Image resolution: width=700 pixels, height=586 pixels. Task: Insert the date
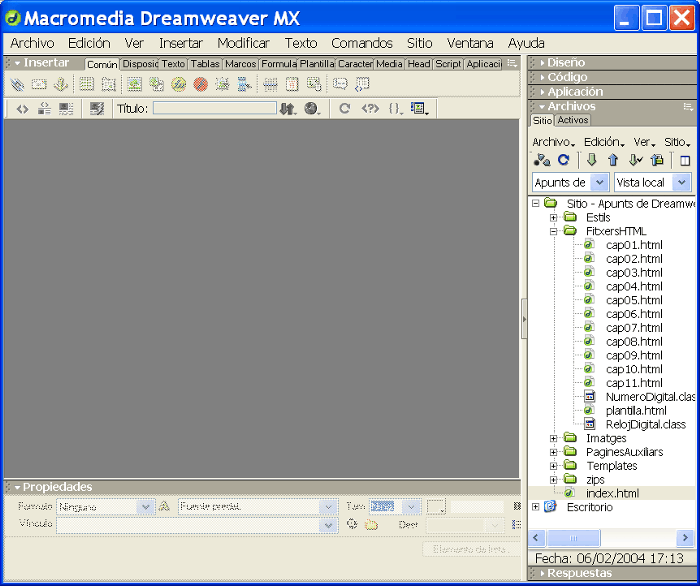point(292,84)
